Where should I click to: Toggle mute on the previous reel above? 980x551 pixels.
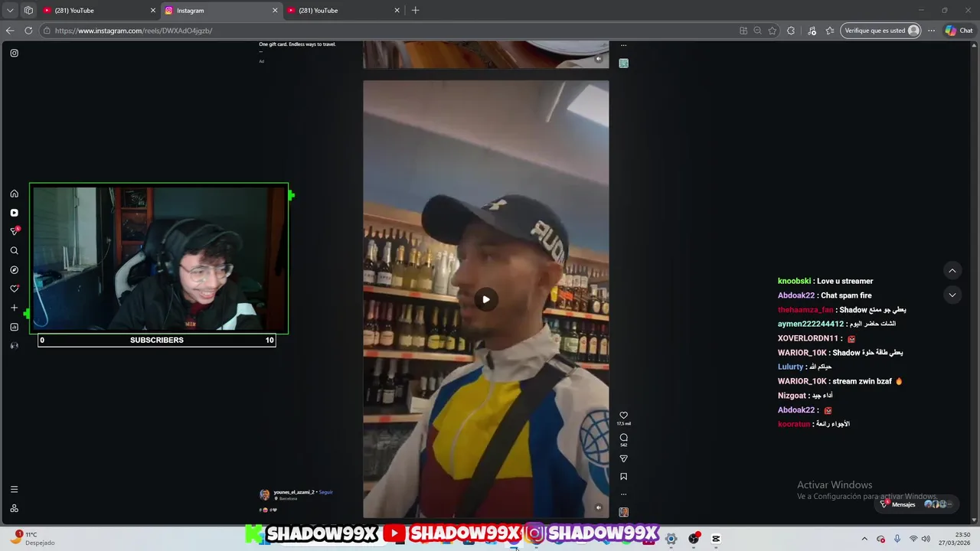pos(598,58)
